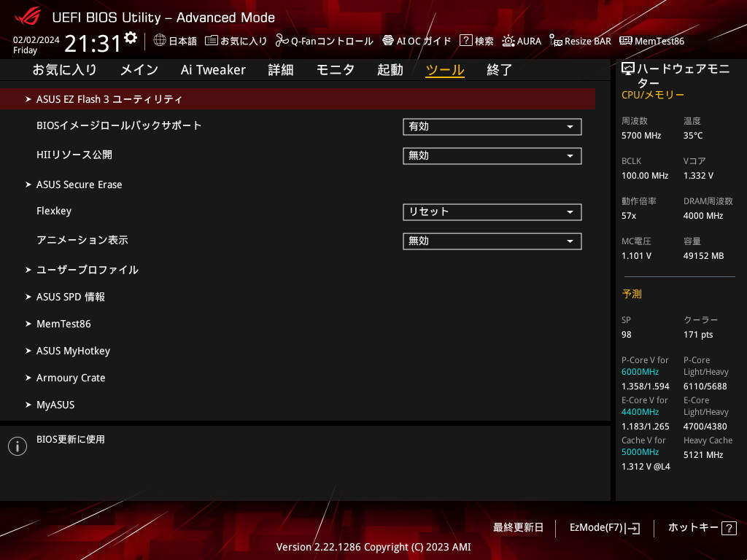
Task: Go to the 詳細 tab
Action: tap(281, 70)
